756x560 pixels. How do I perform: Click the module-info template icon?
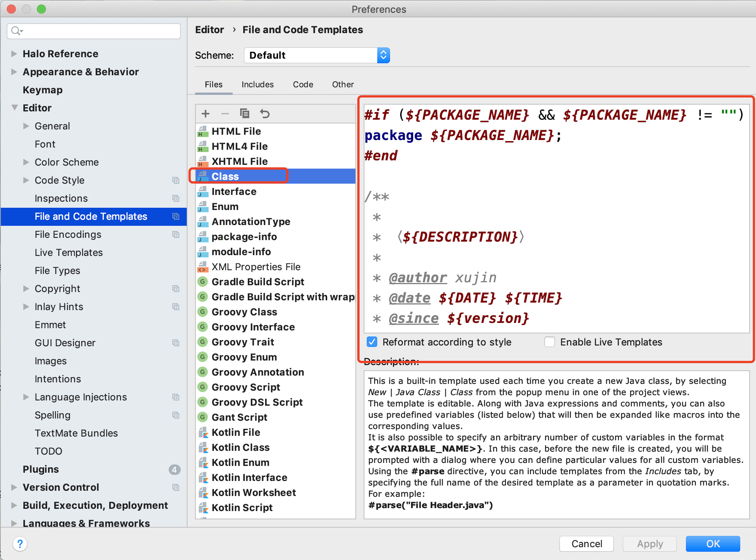(x=203, y=252)
